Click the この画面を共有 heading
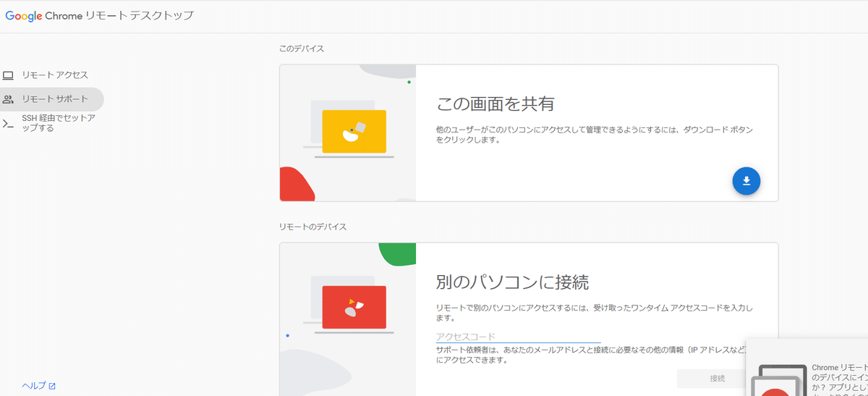 point(495,104)
